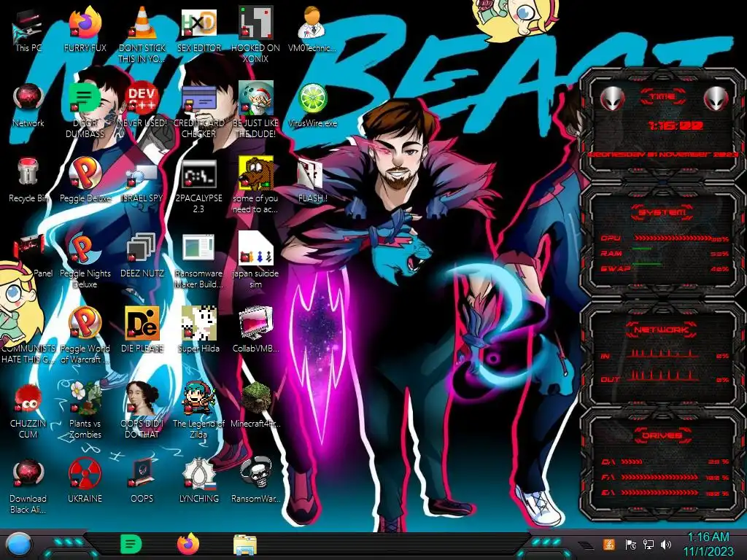Click the F:\ drive usage bar

point(659,477)
